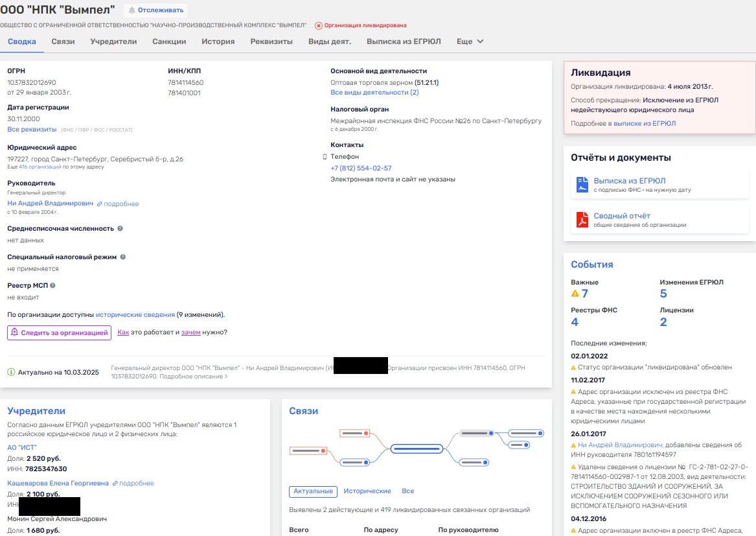This screenshot has width=756, height=536.
Task: Click Следить за организацией button
Action: click(60, 332)
